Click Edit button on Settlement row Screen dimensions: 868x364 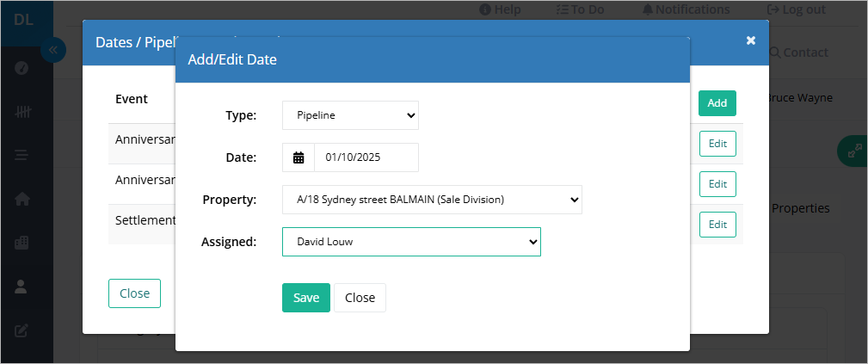tap(717, 225)
